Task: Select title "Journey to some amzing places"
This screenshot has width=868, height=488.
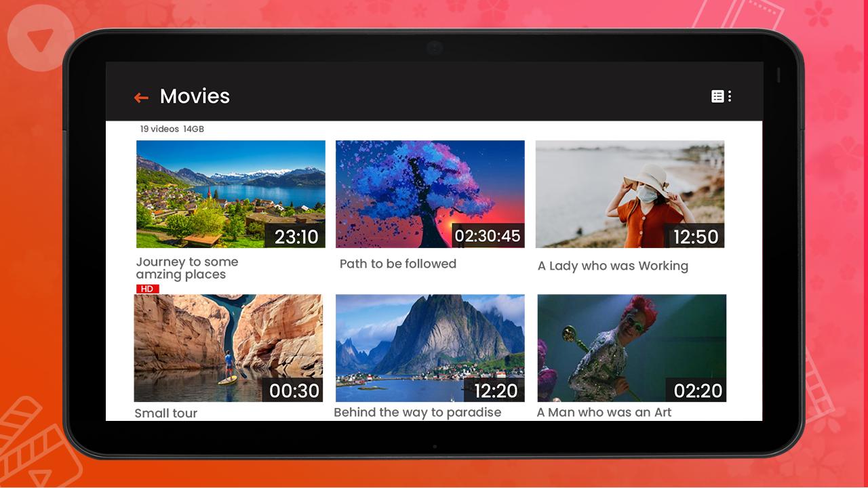Action: pyautogui.click(x=187, y=268)
